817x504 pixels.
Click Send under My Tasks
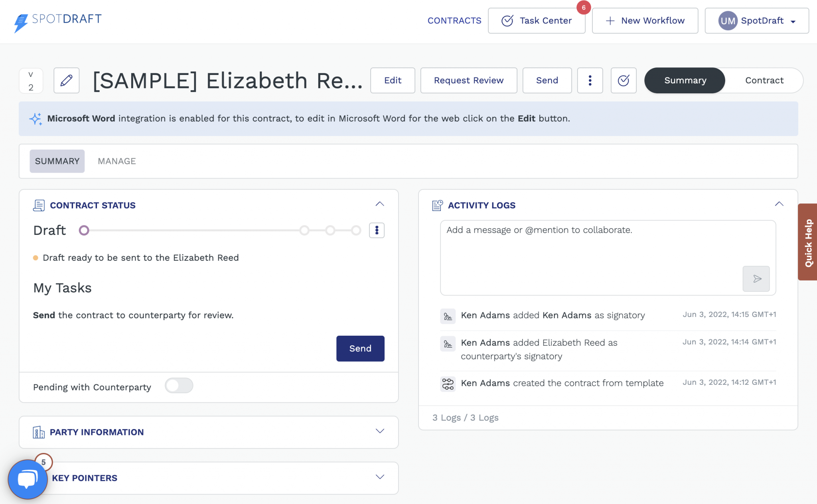click(x=360, y=348)
